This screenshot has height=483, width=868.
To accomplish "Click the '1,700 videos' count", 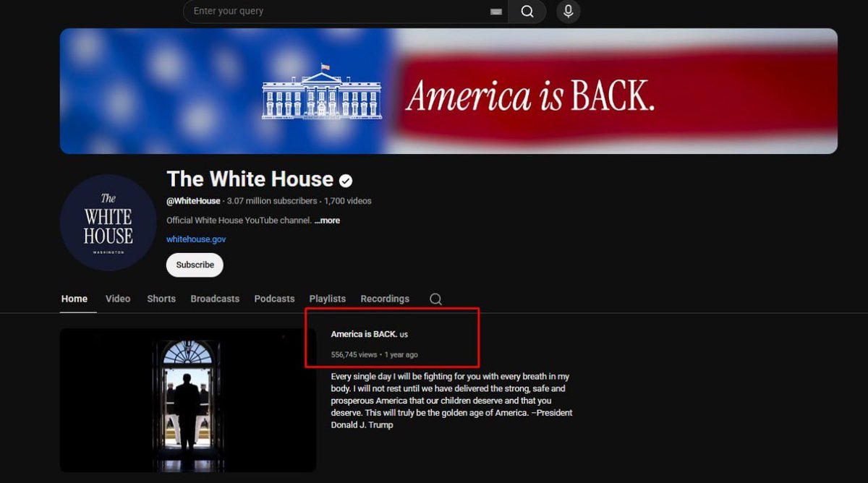I will tap(348, 201).
